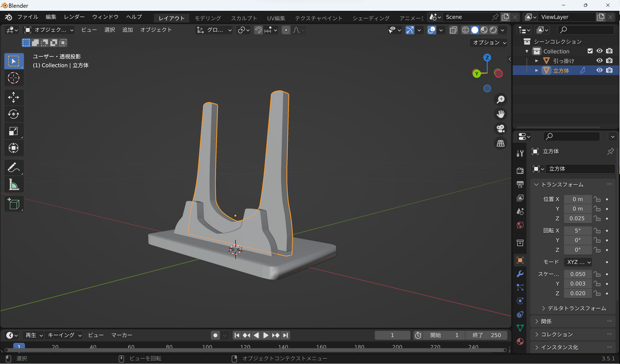Expand the インスタンス化 panel
The image size is (620, 364).
tap(574, 347)
